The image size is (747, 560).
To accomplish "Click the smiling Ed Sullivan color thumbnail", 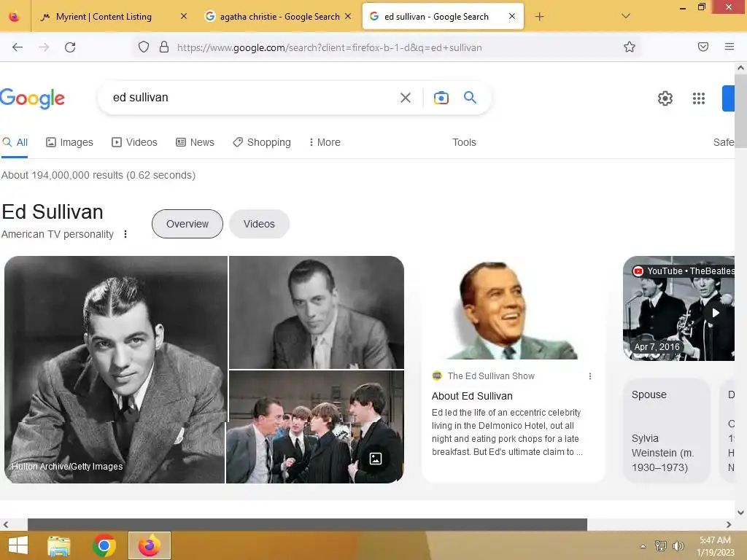I will (512, 309).
